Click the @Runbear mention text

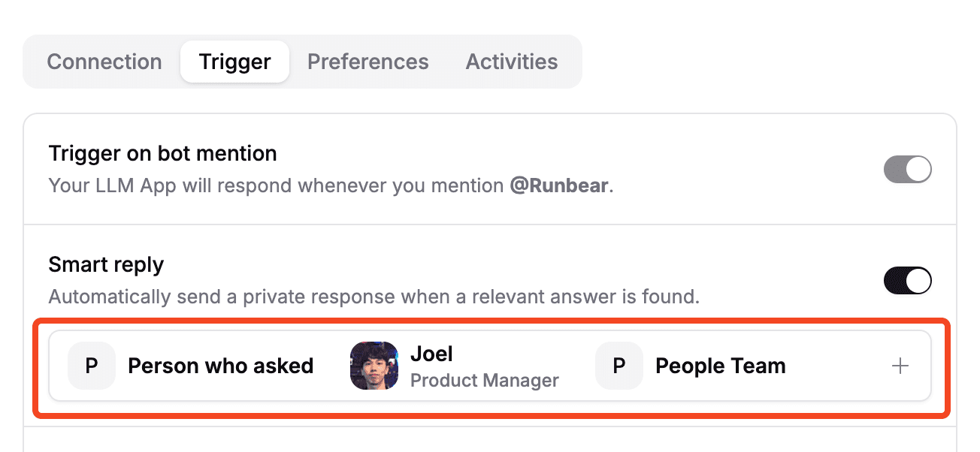click(x=559, y=185)
